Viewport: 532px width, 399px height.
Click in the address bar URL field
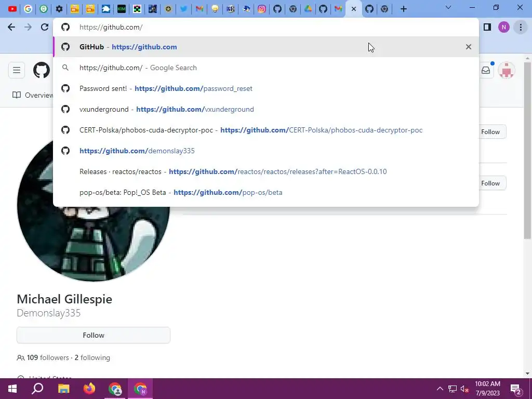[x=266, y=27]
